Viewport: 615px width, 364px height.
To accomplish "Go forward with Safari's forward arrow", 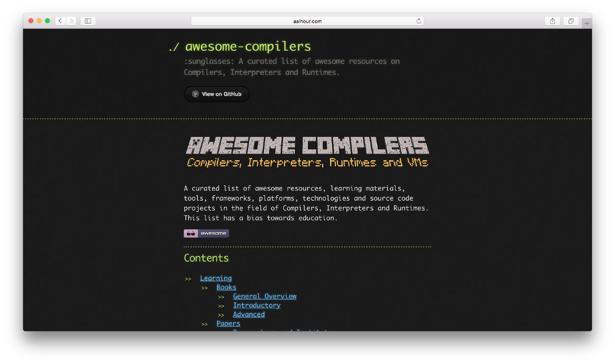I will point(71,21).
